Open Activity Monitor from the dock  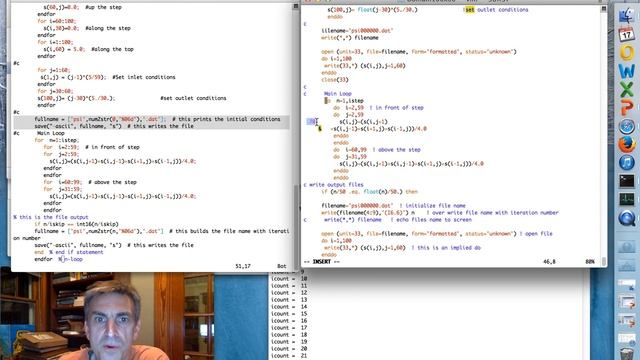(x=627, y=199)
